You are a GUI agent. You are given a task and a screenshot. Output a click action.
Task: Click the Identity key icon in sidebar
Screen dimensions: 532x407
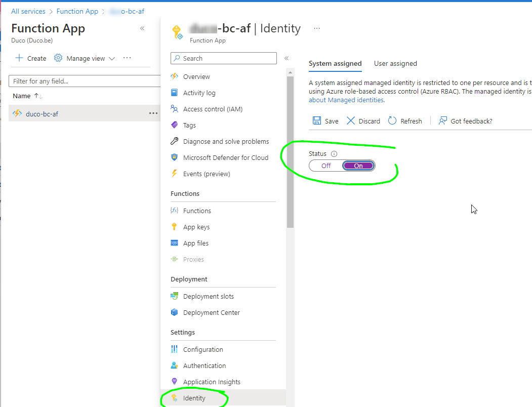tap(175, 398)
